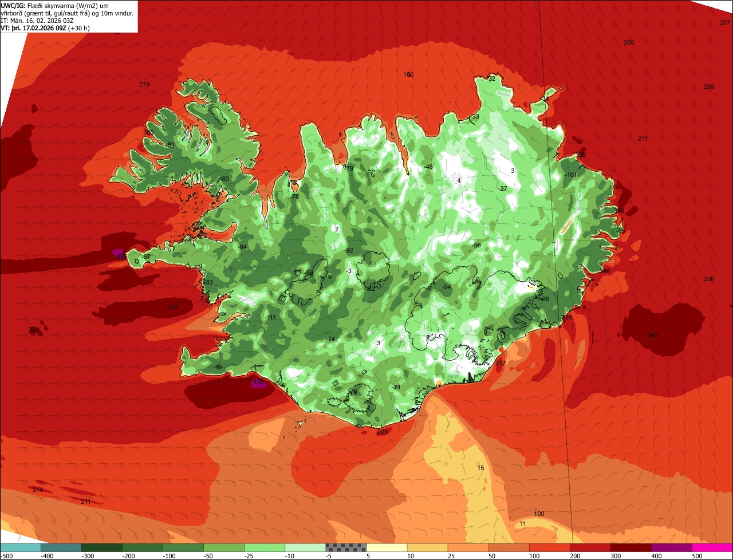The height and width of the screenshot is (560, 733).
Task: Pick the green swatch between -200 and -100
Action: [143, 547]
